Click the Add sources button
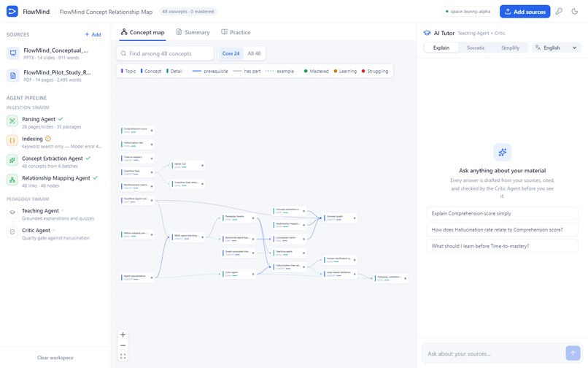Screen dimensions: 588x368 tap(525, 12)
